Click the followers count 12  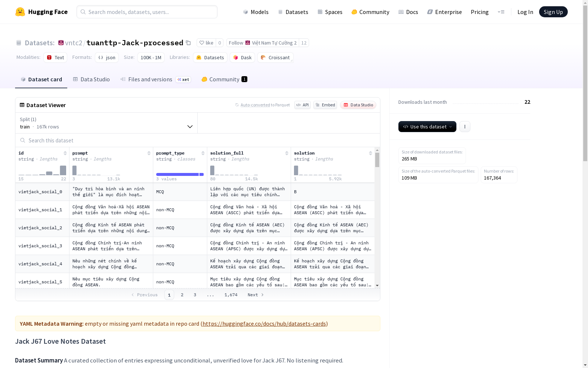pos(304,43)
